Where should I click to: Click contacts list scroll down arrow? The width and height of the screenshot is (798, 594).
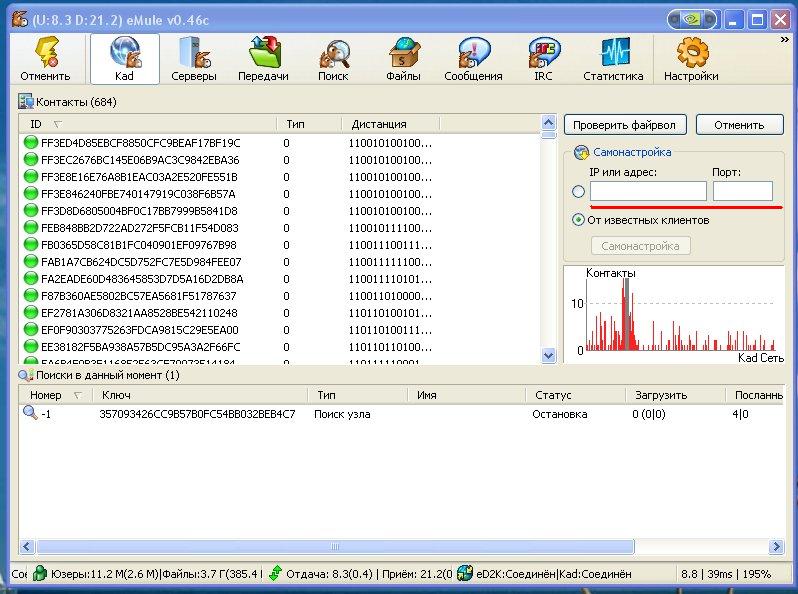click(548, 355)
